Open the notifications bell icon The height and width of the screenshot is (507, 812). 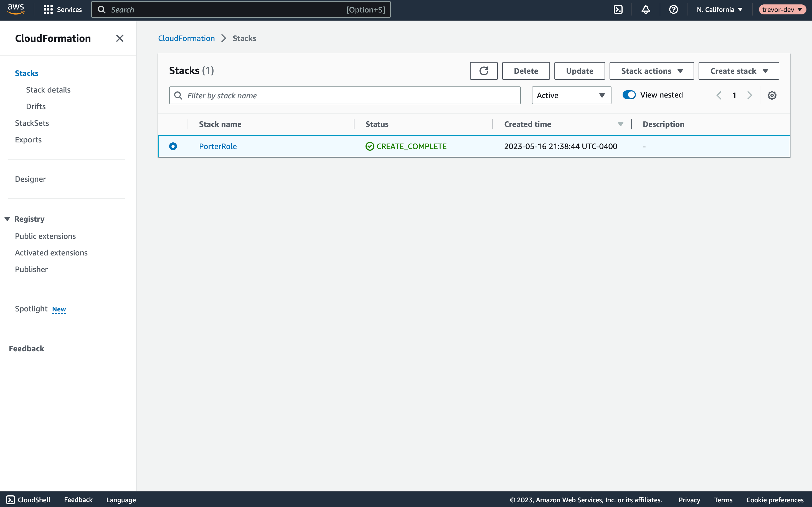click(646, 10)
